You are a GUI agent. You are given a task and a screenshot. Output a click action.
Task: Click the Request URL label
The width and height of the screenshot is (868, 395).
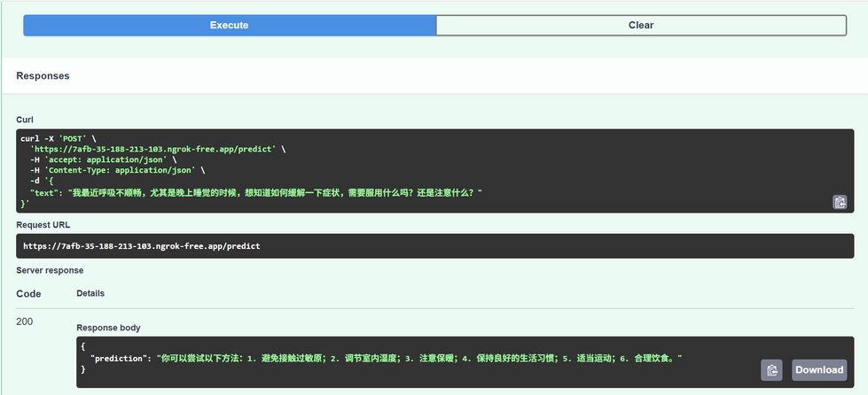[x=43, y=225]
